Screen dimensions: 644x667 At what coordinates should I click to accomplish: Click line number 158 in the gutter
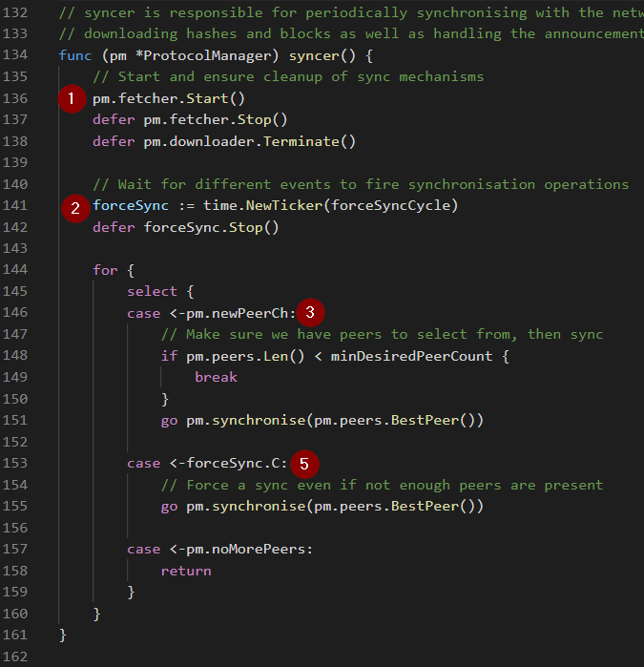15,571
